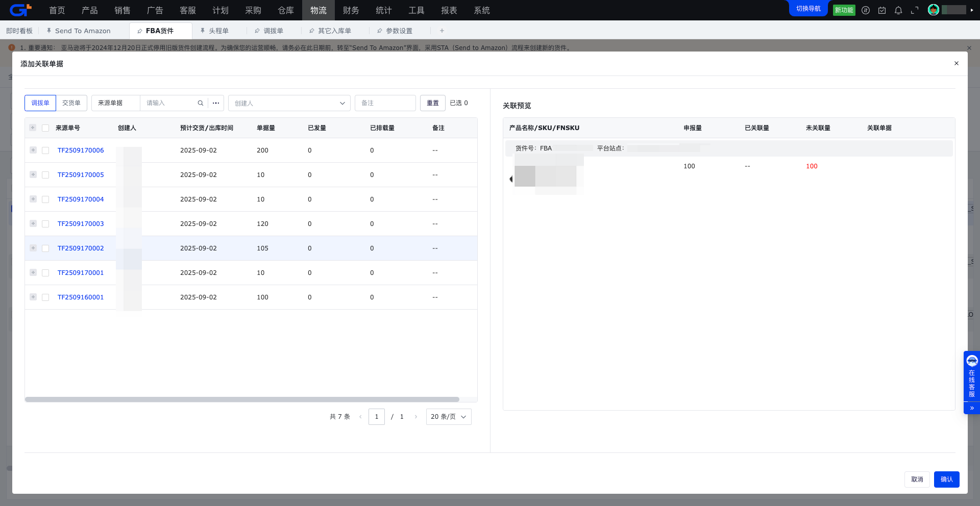Image resolution: width=980 pixels, height=506 pixels.
Task: Click the online customer service icon
Action: tap(972, 361)
